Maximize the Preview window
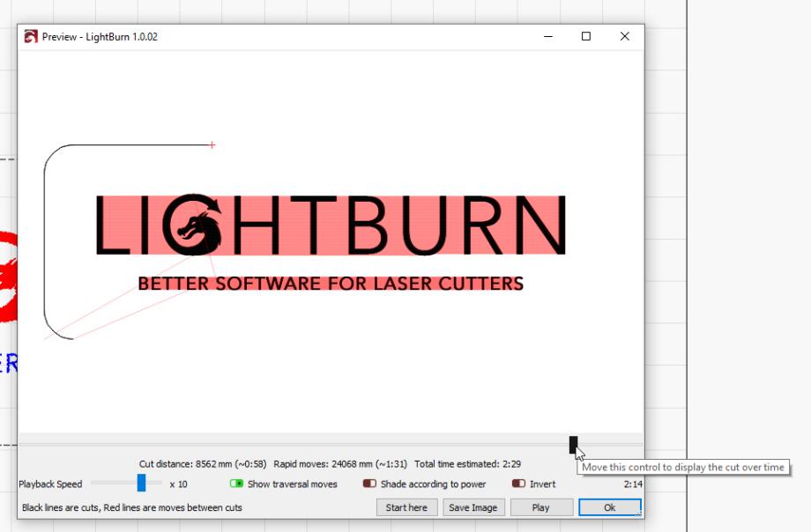The image size is (811, 532). [586, 36]
